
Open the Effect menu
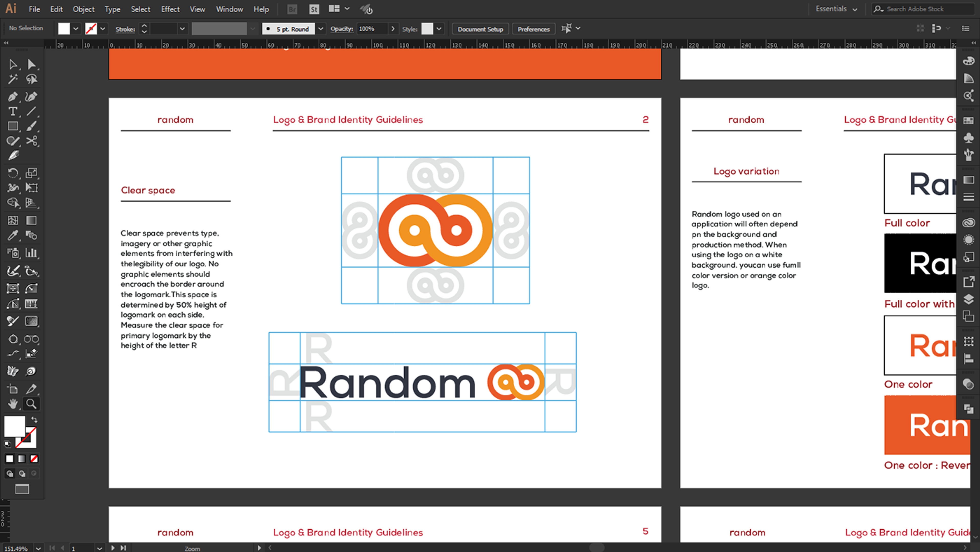click(x=170, y=9)
